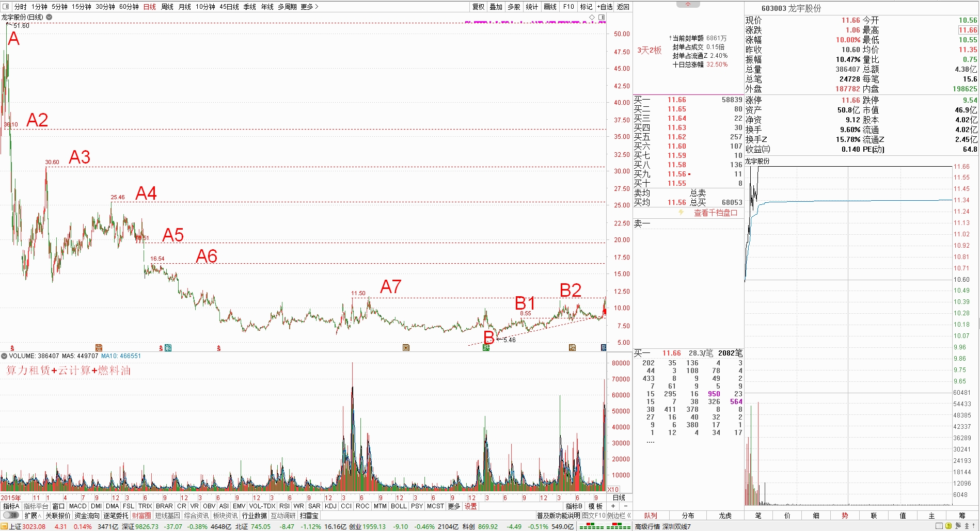Select the 龙虎 tab
Image resolution: width=980 pixels, height=531 pixels.
point(725,516)
